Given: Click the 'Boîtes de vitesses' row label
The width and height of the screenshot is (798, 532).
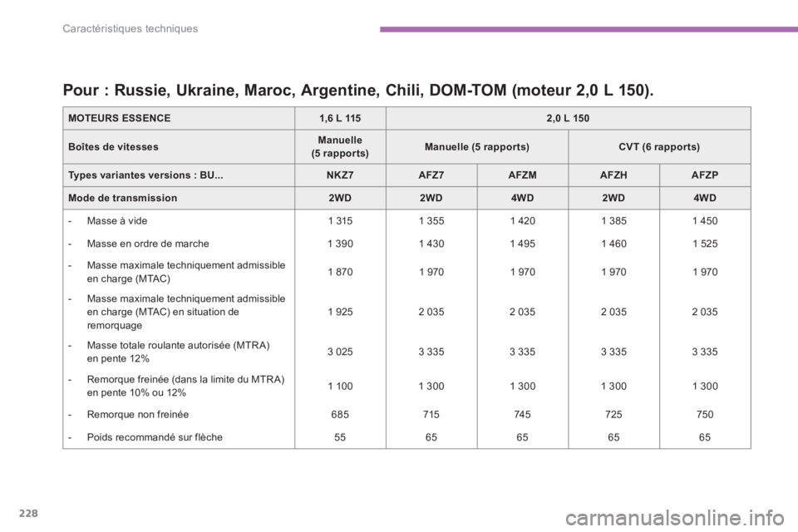Looking at the screenshot, I should [x=114, y=146].
